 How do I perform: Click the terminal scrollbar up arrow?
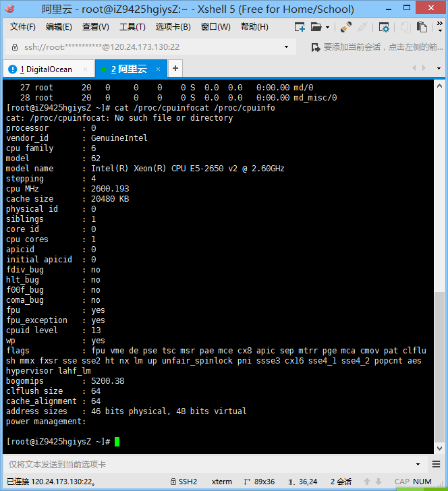pyautogui.click(x=439, y=86)
